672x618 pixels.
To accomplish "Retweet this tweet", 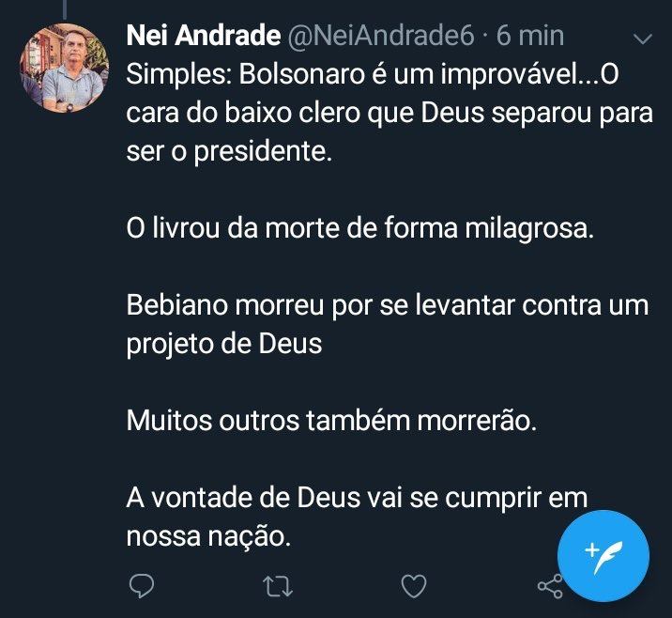I will click(x=278, y=587).
